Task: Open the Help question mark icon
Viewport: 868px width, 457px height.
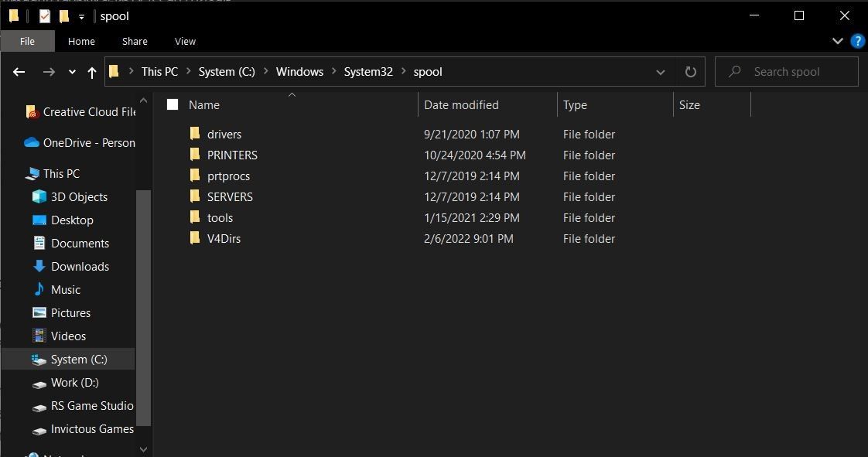Action: 857,41
